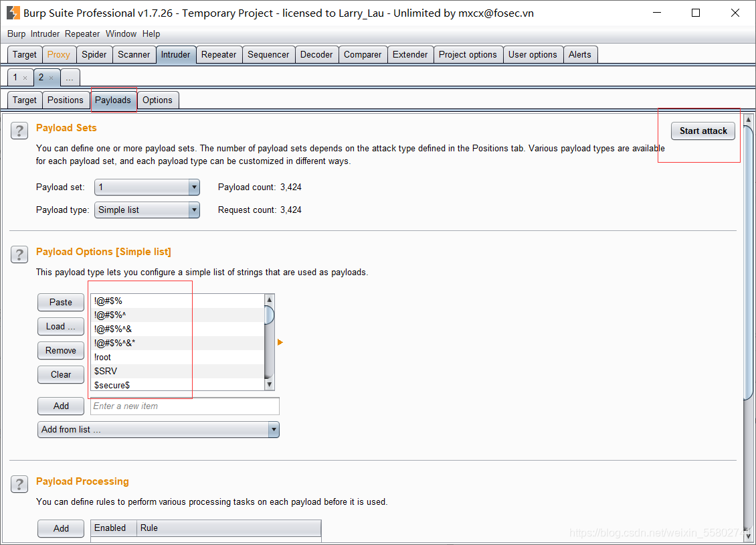Click the orange arrow beside payload list

click(x=280, y=342)
